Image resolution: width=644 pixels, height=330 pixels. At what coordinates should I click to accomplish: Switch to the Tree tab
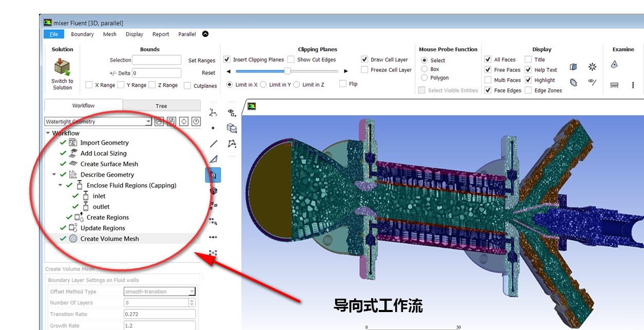point(161,105)
